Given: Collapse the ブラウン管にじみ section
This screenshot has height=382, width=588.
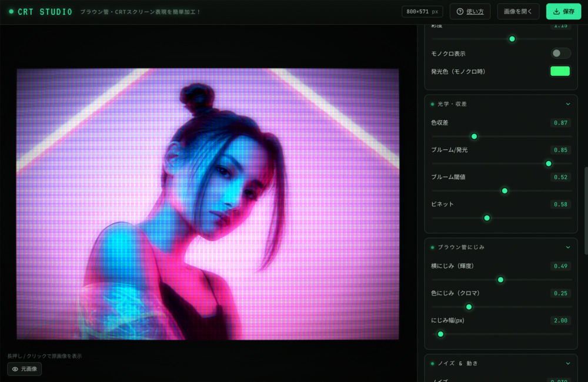Looking at the screenshot, I should coord(568,247).
